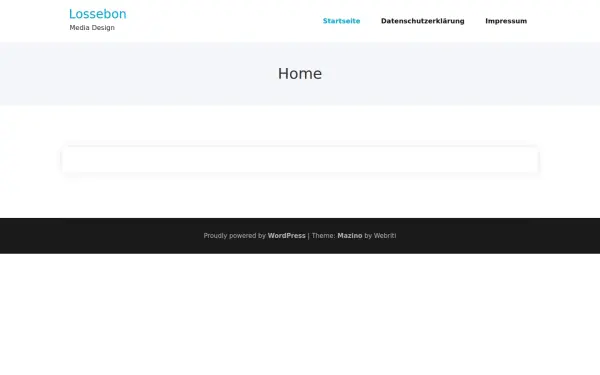Open the Impressum page
The height and width of the screenshot is (375, 600).
click(506, 21)
